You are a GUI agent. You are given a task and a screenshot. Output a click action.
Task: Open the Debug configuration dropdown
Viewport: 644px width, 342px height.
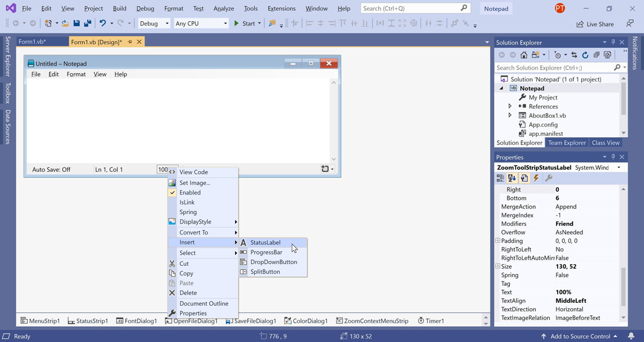point(154,24)
